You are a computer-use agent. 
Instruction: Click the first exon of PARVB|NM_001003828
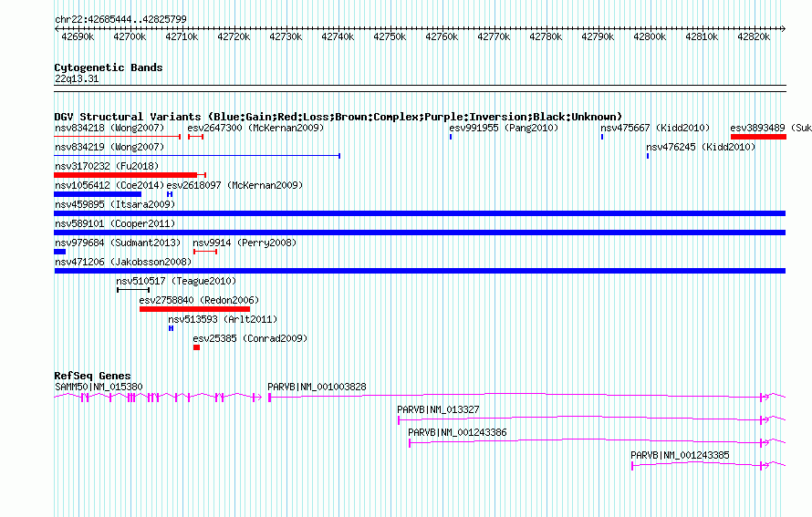click(270, 398)
